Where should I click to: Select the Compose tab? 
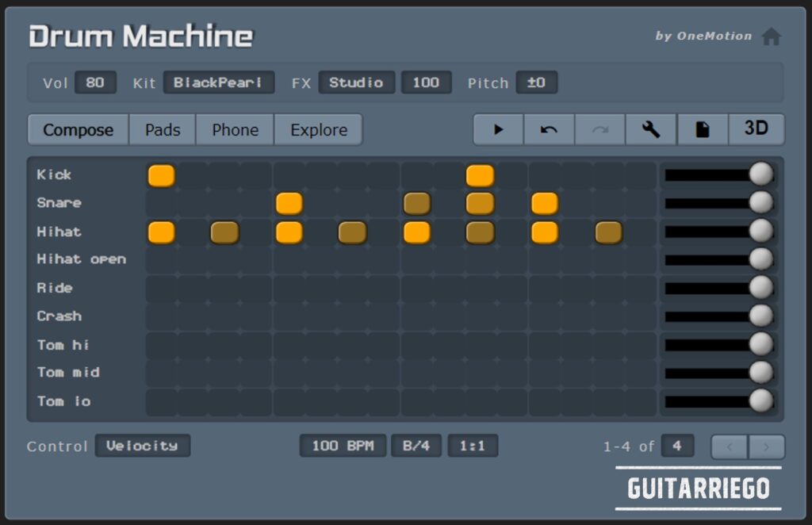pos(79,129)
